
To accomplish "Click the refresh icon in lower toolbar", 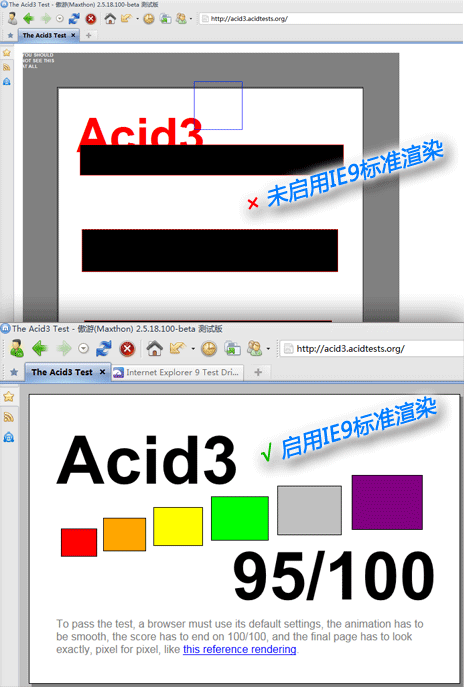I will (x=104, y=349).
